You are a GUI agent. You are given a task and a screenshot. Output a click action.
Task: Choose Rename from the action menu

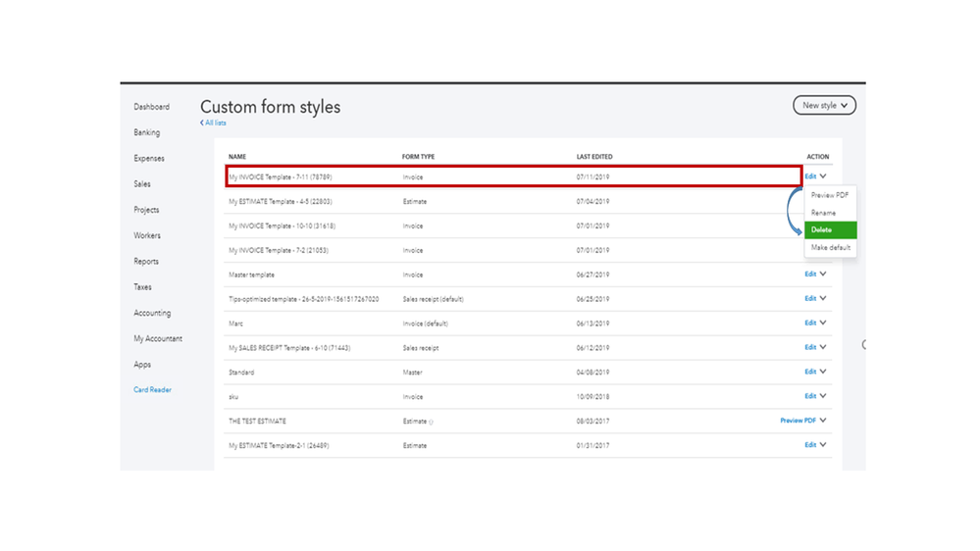click(x=824, y=213)
